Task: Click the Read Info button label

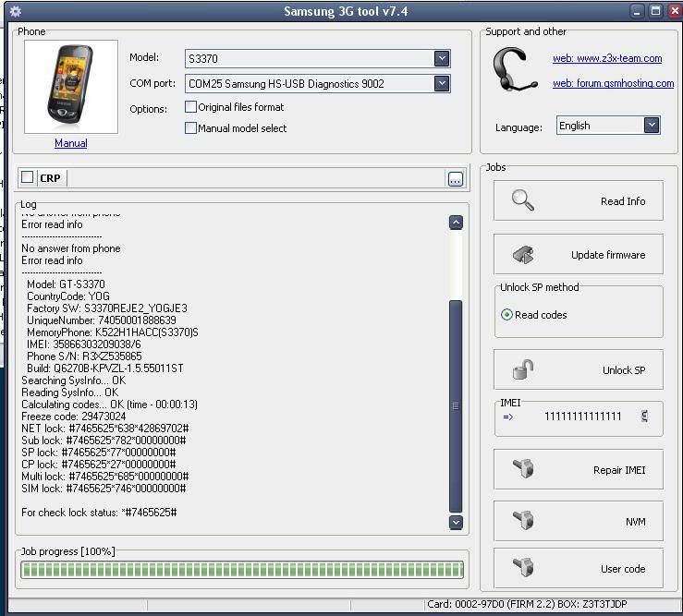Action: tap(623, 201)
